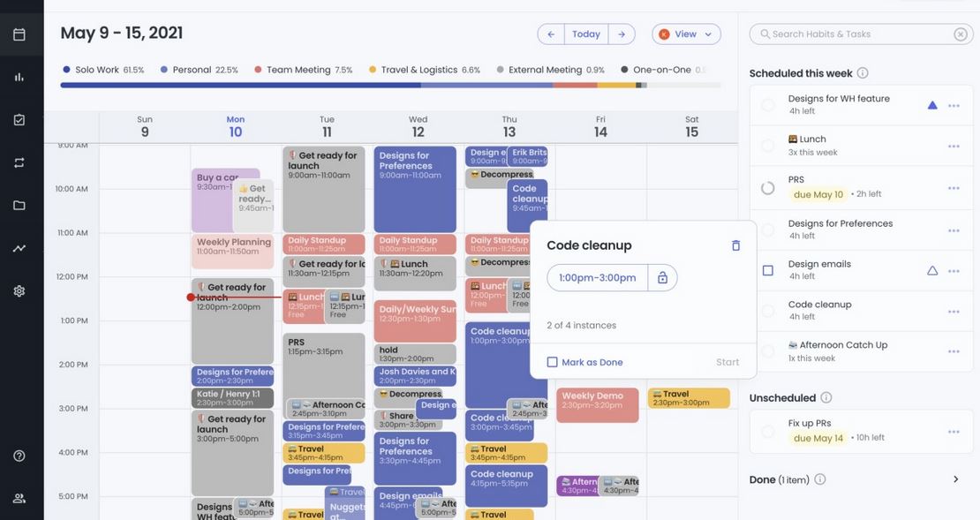Screen dimensions: 980x520
Task: Open more options for PRS task
Action: [954, 188]
